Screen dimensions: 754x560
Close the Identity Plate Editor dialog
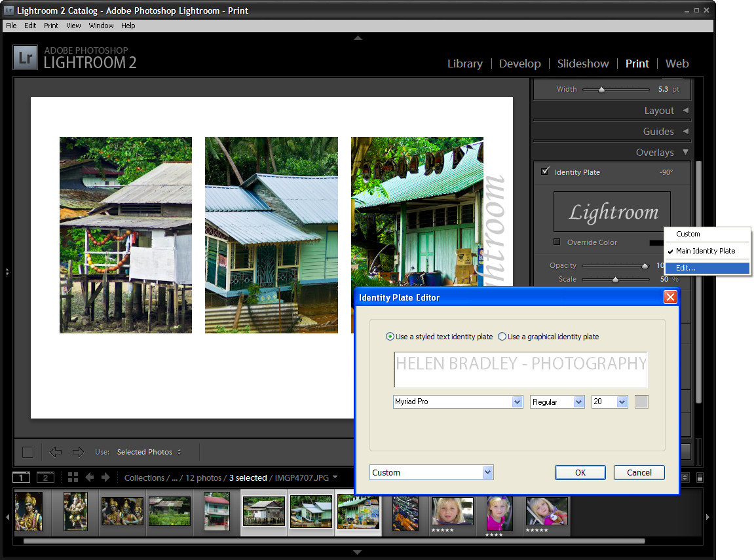coord(670,297)
